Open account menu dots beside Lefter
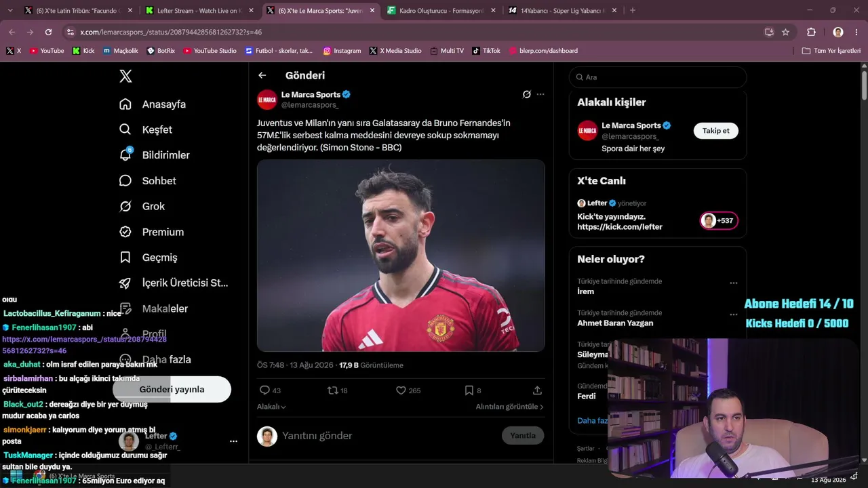 tap(233, 441)
